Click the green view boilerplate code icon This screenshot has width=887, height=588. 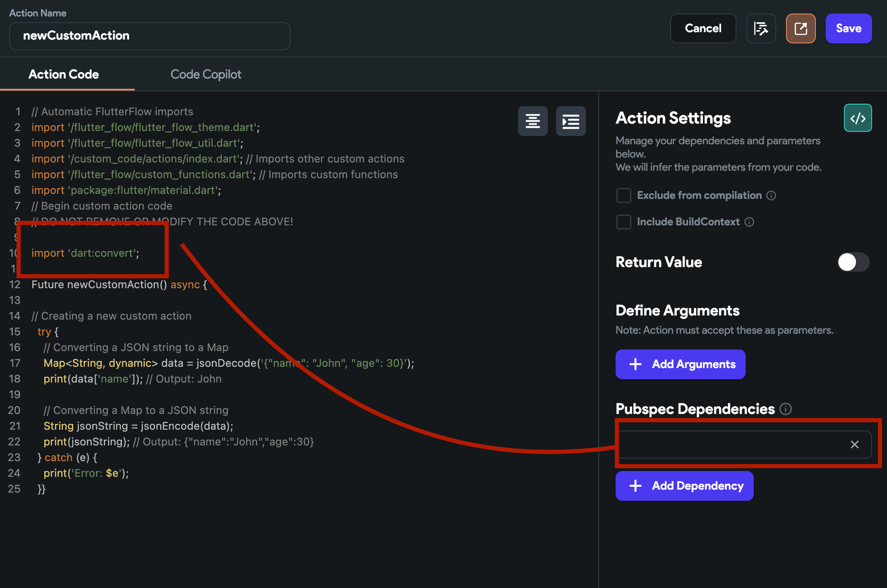[x=858, y=118]
